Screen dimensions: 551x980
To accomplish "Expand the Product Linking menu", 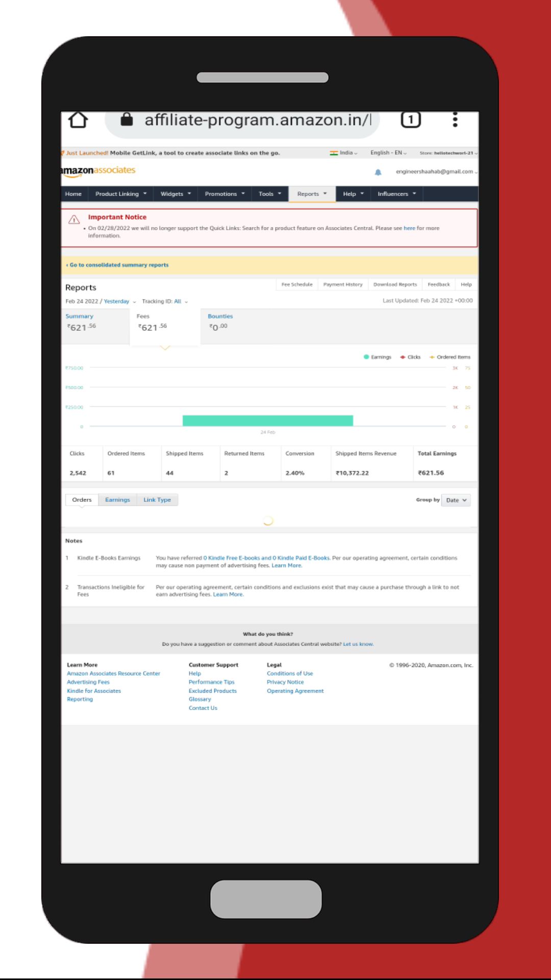I will [121, 194].
